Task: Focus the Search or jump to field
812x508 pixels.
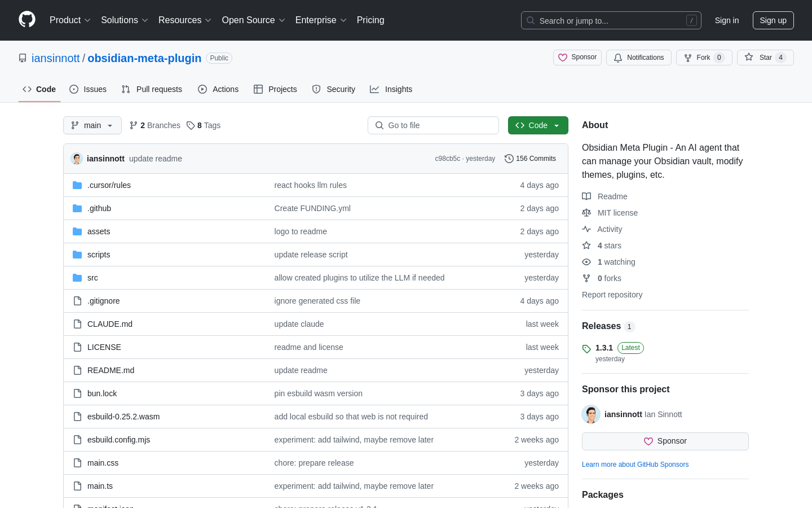Action: [611, 20]
